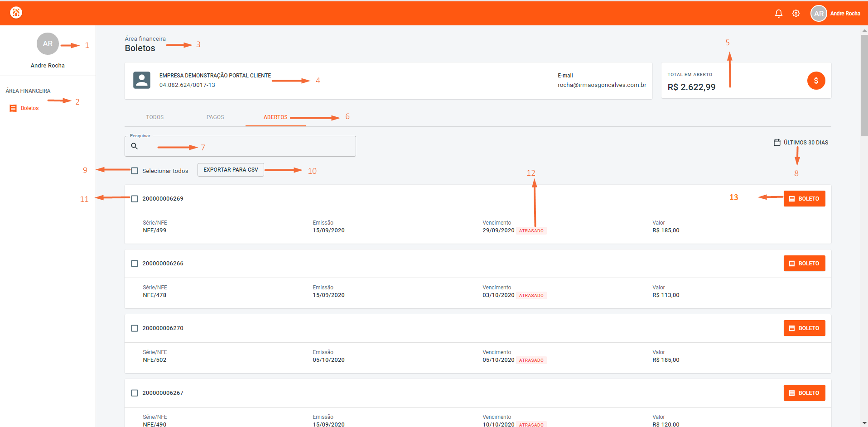Click the company logo in the header
This screenshot has width=868, height=427.
[x=16, y=13]
